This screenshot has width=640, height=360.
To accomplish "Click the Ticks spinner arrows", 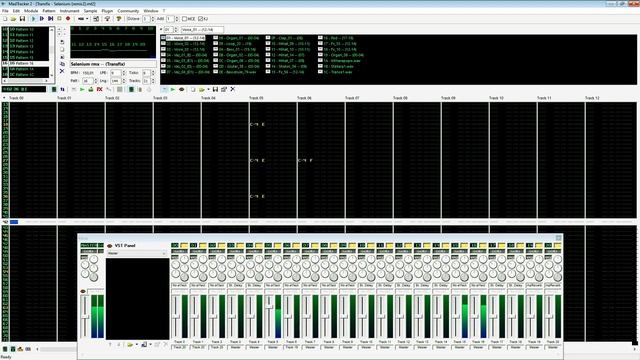I will point(153,73).
